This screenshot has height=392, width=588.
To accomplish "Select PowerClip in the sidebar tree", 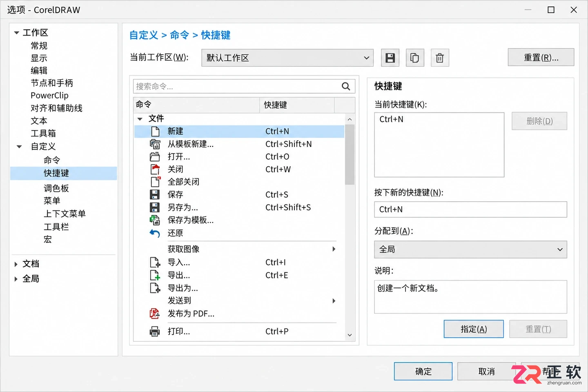I will point(49,96).
